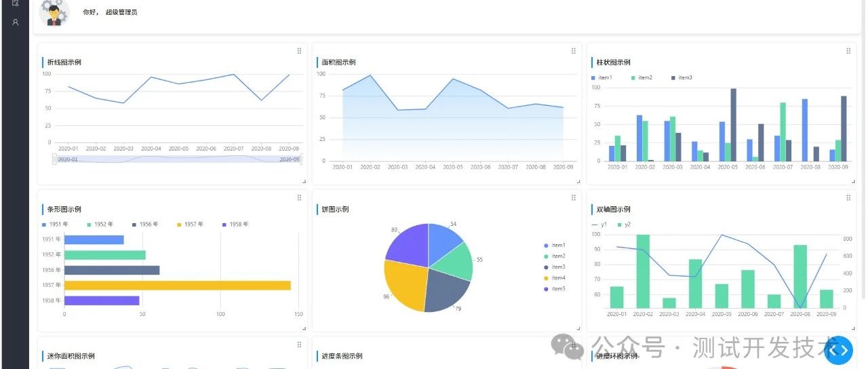868x369 pixels.
Task: Click the 柱状图示例 card title
Action: [613, 62]
